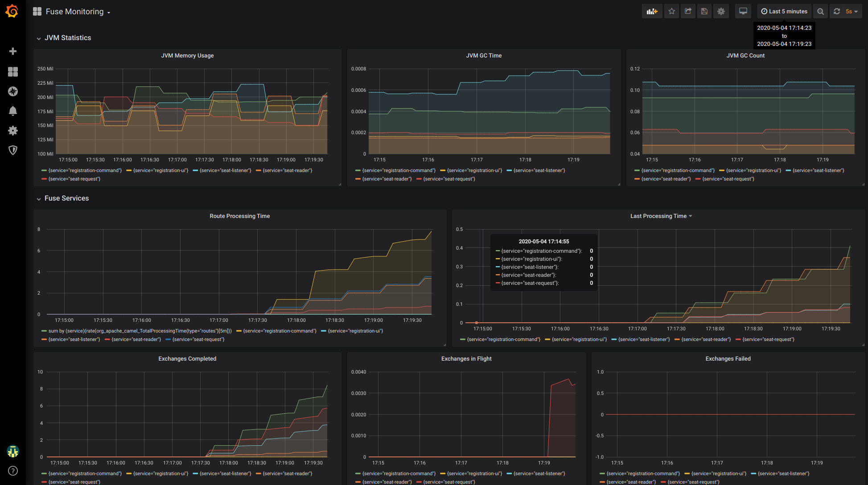Open the user avatar in sidebar
The height and width of the screenshot is (485, 868).
tap(13, 452)
